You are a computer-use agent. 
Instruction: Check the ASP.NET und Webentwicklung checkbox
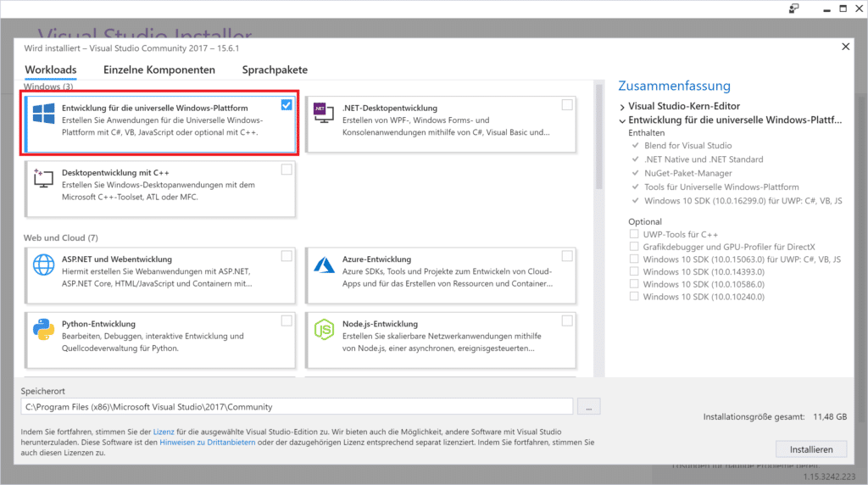point(287,256)
